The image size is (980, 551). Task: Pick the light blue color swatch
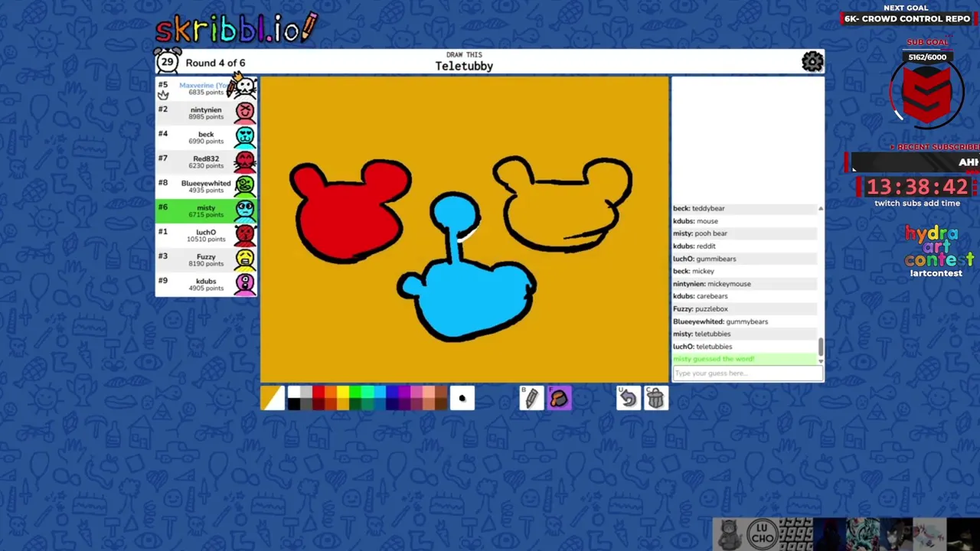(380, 392)
